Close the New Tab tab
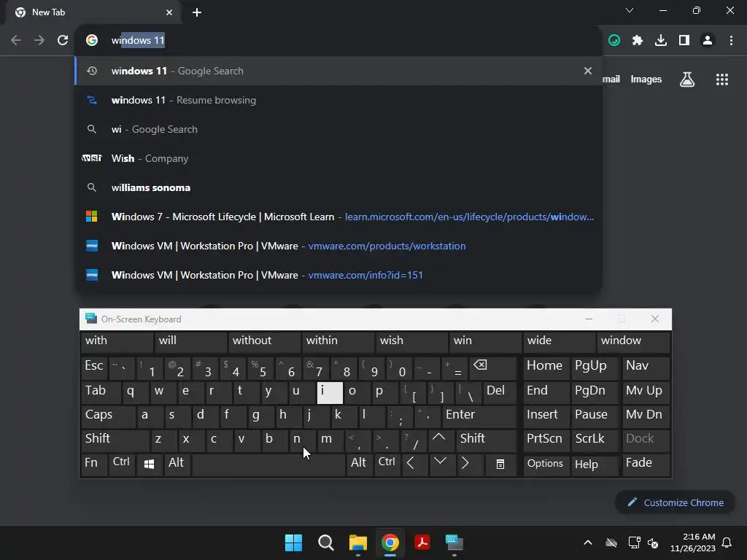 click(x=169, y=12)
